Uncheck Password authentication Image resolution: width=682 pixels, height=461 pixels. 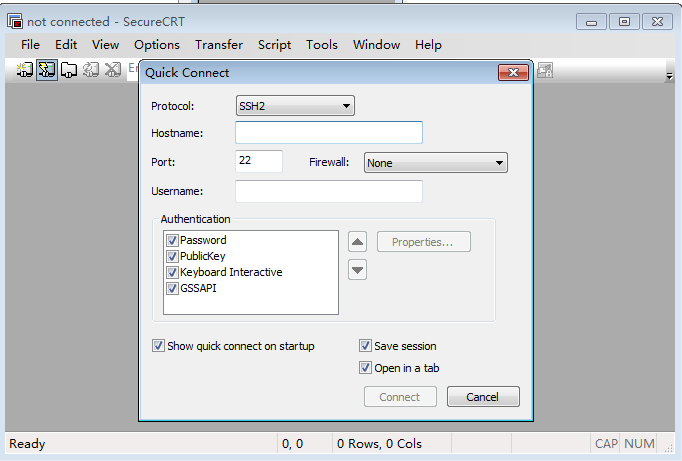[x=172, y=240]
